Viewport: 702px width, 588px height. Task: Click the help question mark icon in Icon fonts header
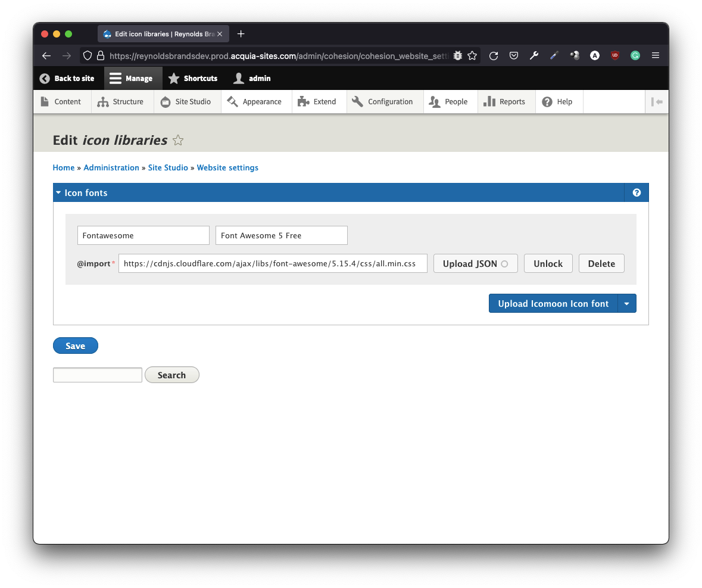637,193
